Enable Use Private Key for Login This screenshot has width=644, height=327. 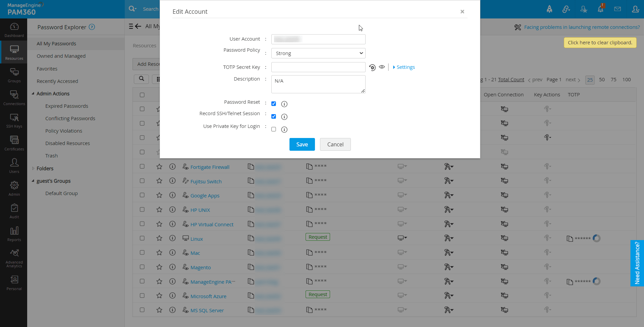coord(274,129)
